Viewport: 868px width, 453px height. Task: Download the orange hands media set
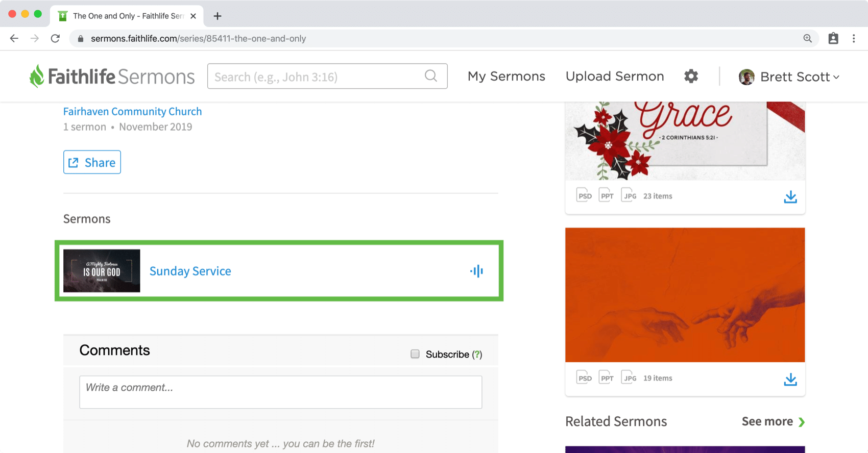790,379
